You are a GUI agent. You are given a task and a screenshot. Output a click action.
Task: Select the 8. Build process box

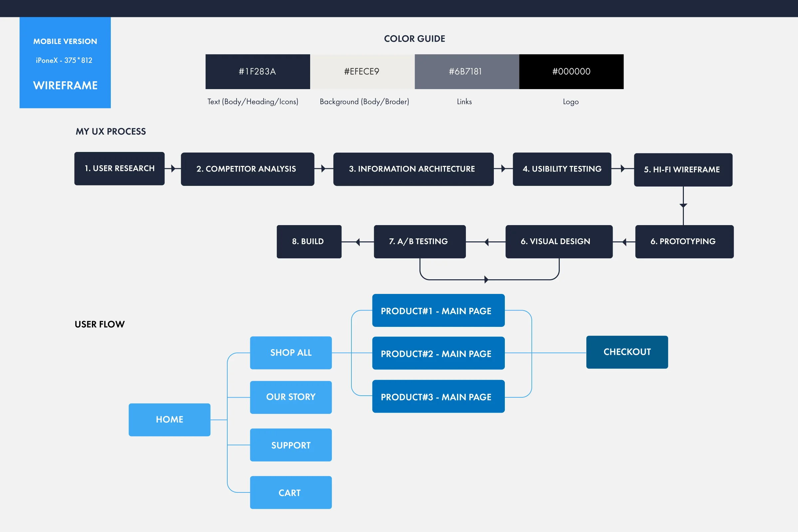[x=309, y=242]
